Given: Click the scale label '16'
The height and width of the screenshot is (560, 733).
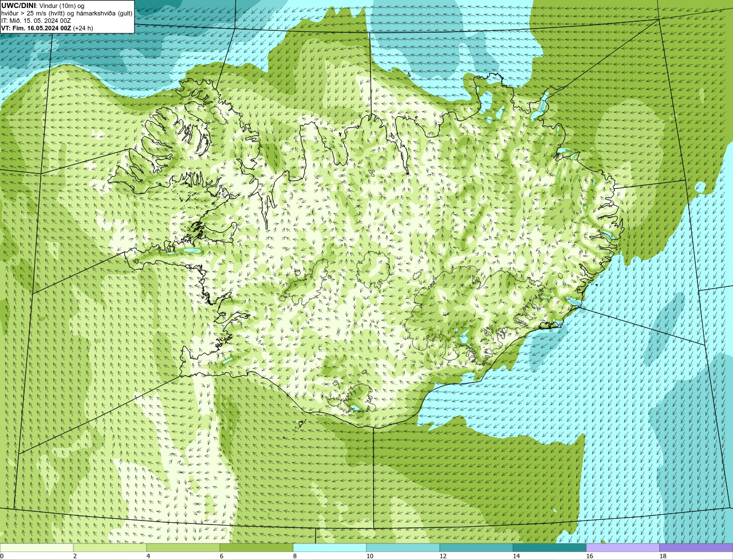Looking at the screenshot, I should click(590, 556).
